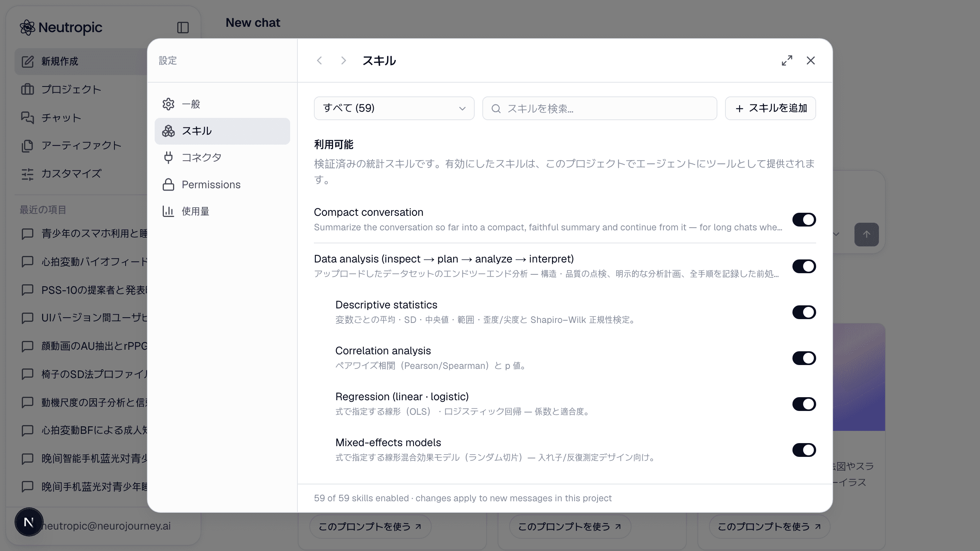Open the 使用量 settings section
Screen dimensions: 980x551
tap(222, 211)
